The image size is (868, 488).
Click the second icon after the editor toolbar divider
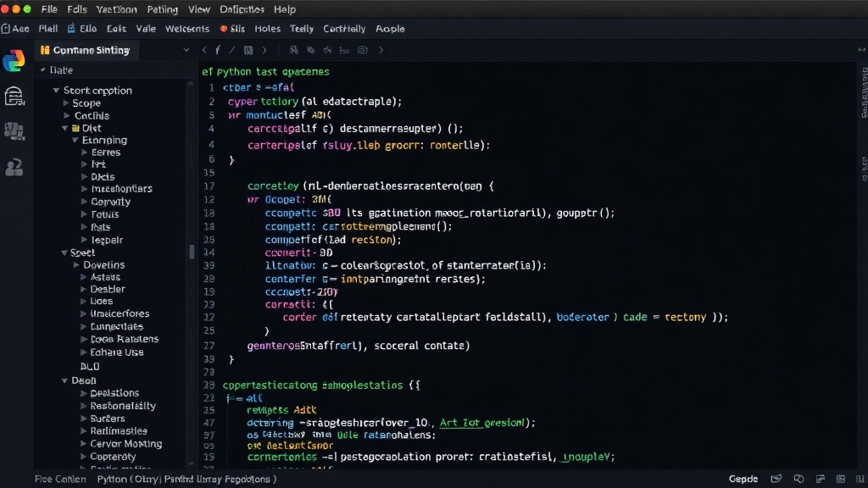311,50
